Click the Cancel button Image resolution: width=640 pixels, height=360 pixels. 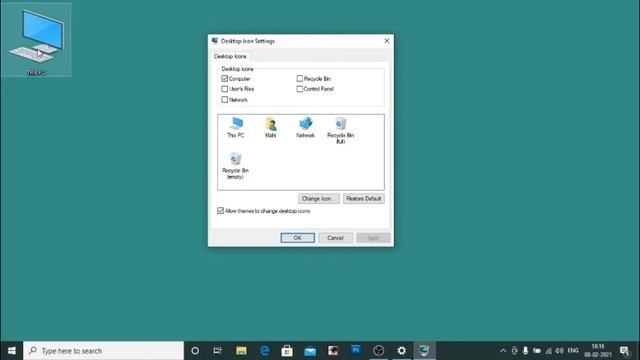[x=336, y=238]
